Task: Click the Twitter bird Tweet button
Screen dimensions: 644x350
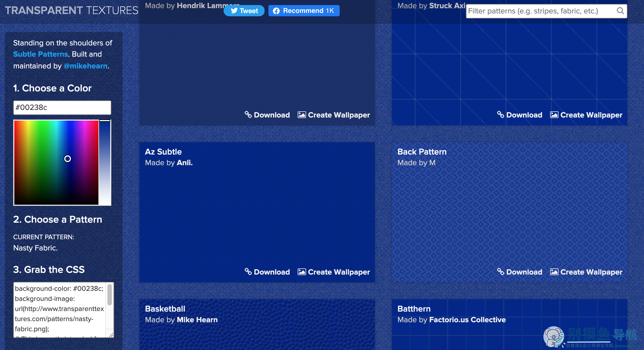Action: coord(244,11)
